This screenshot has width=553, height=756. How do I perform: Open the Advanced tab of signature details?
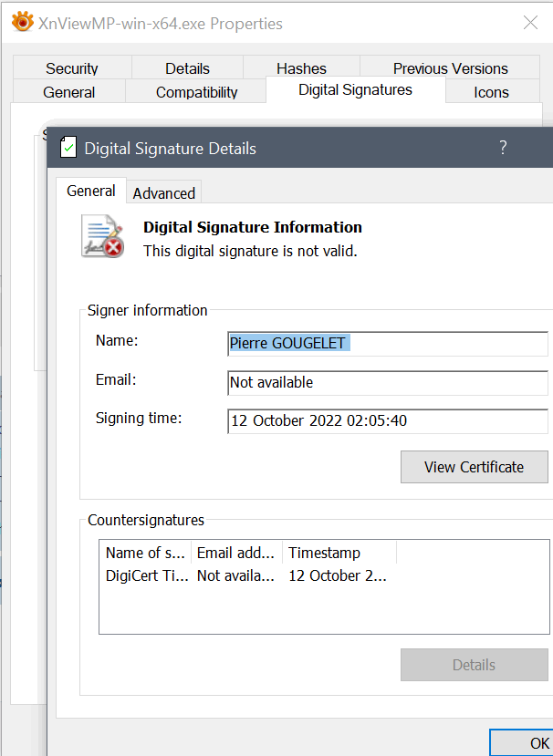click(x=164, y=193)
